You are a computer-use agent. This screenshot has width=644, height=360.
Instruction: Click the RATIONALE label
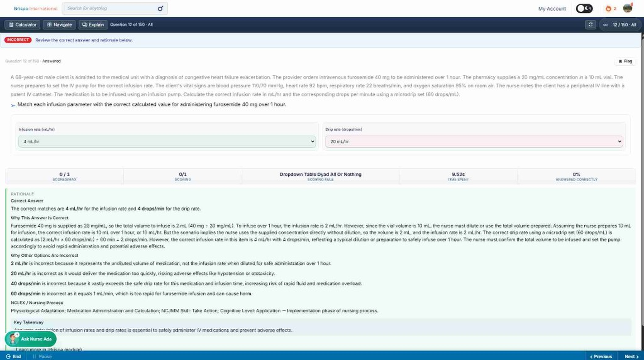pyautogui.click(x=22, y=194)
